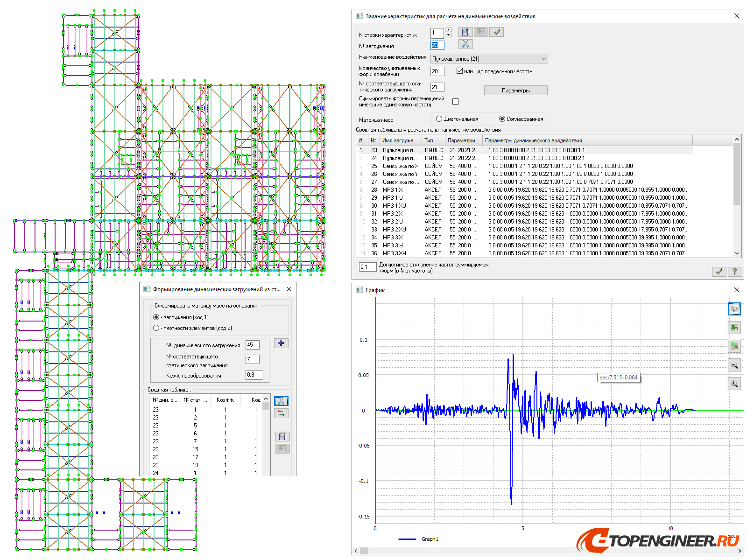Viewport: 747px width, 560px height.
Task: Confirm with the green checkmark beside the help button
Action: point(719,271)
